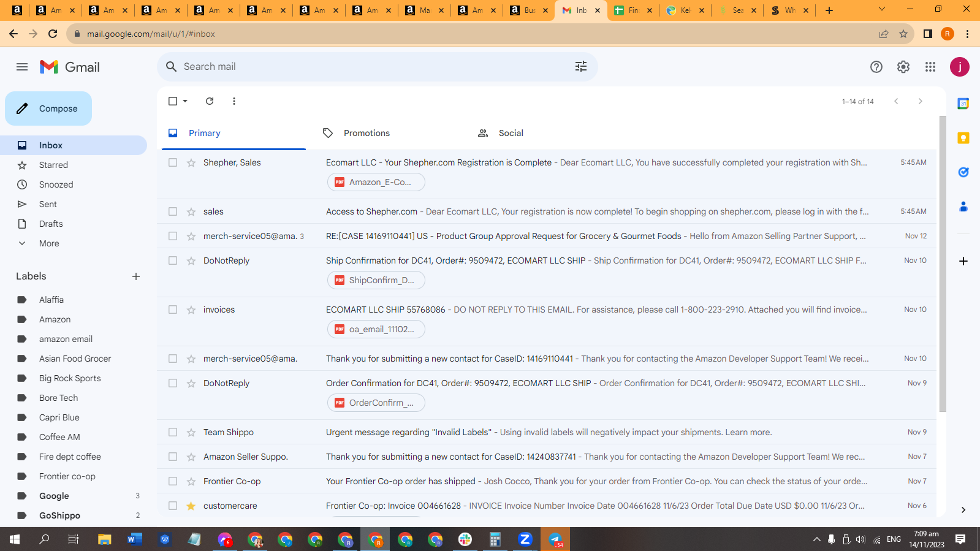Open the Google apps grid
980x551 pixels.
coord(930,67)
